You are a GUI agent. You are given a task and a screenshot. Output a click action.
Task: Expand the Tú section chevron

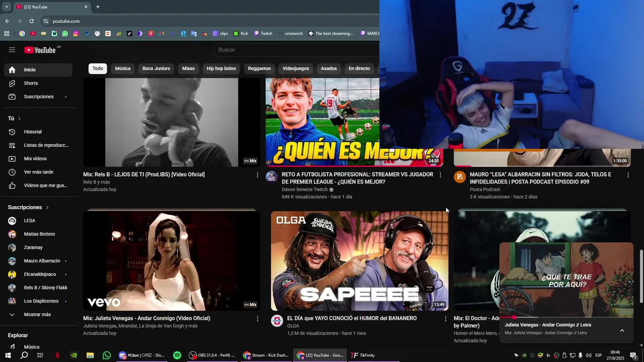[x=19, y=119]
